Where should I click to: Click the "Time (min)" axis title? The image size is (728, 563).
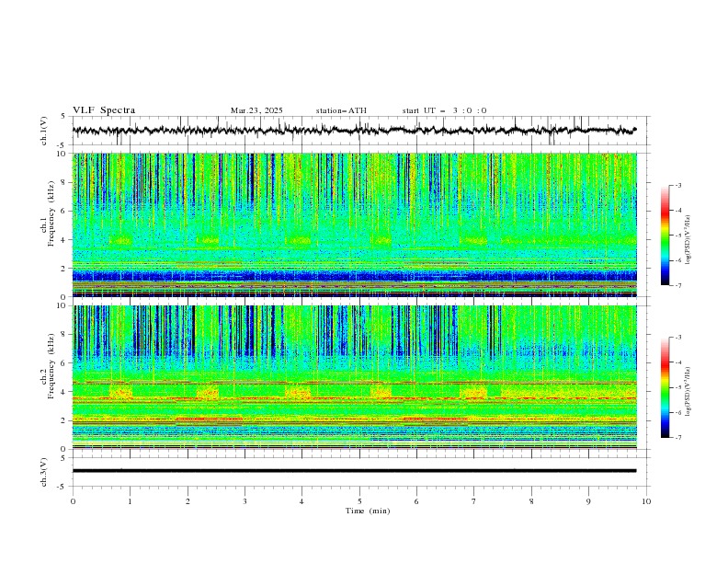coord(368,511)
